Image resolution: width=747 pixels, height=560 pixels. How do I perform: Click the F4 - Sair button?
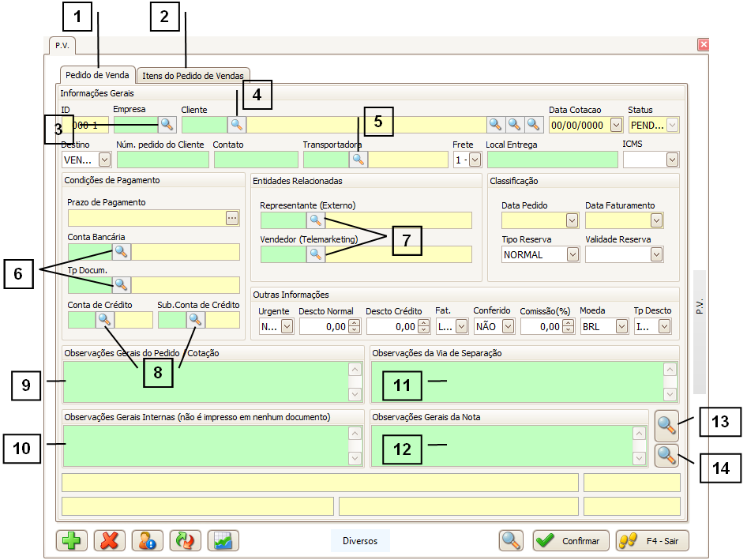click(x=652, y=541)
